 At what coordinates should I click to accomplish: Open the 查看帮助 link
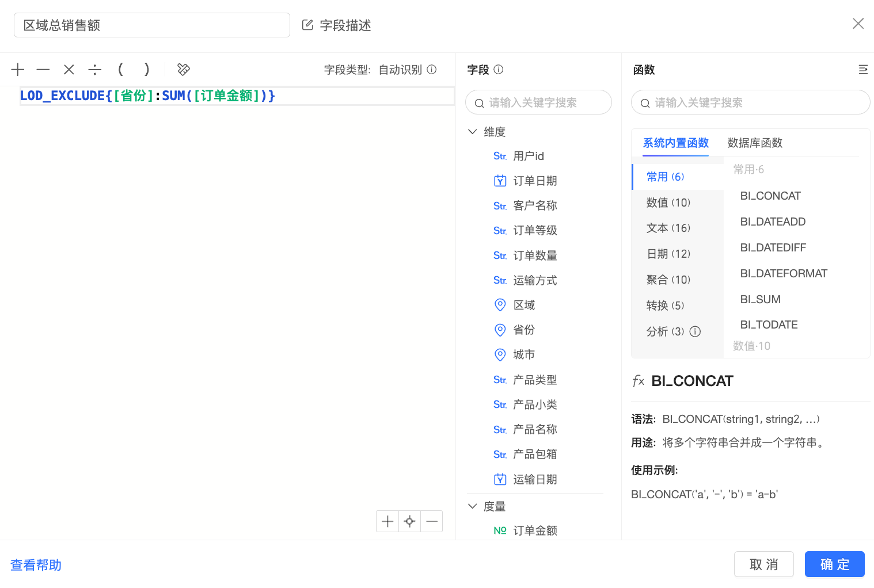click(36, 565)
